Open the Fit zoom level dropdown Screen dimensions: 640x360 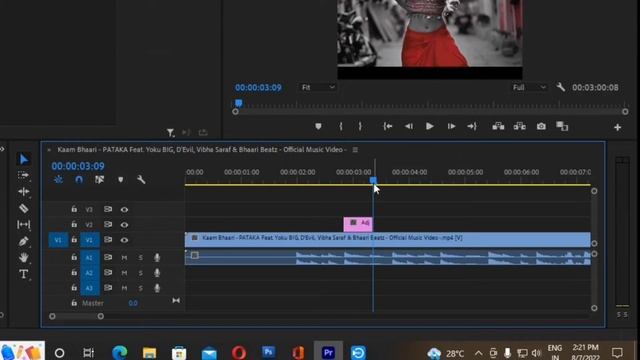[x=318, y=87]
